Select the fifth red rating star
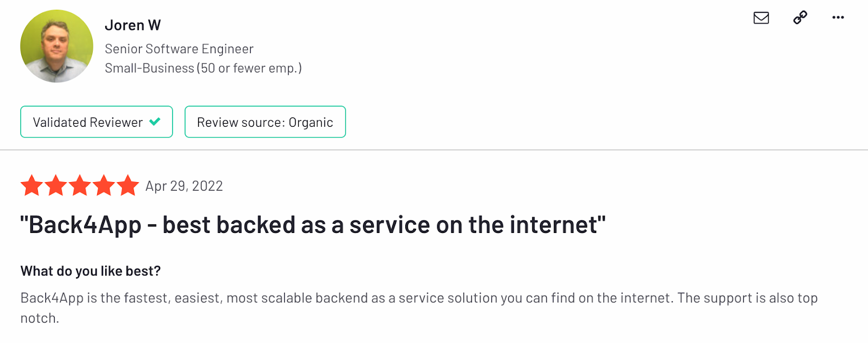868x343 pixels. pyautogui.click(x=128, y=186)
